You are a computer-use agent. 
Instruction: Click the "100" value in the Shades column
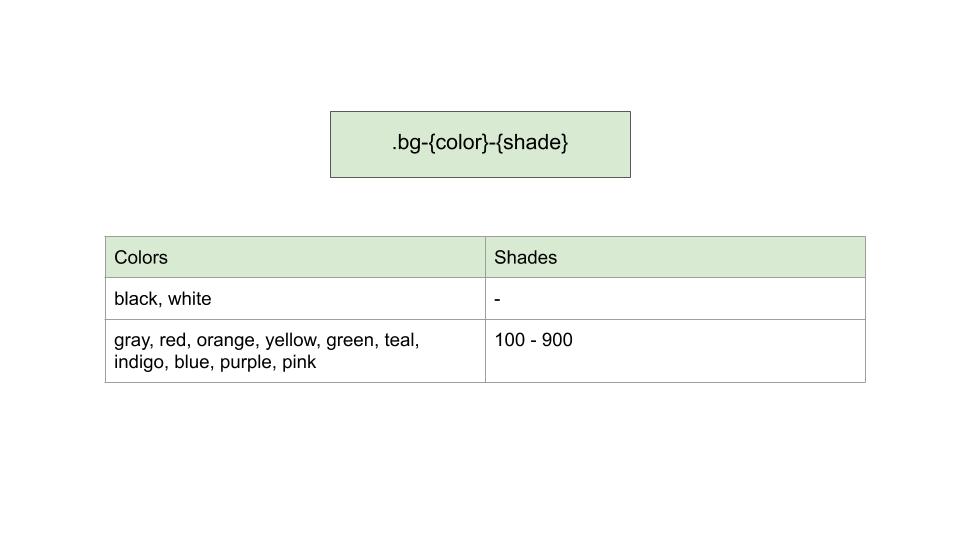(509, 341)
